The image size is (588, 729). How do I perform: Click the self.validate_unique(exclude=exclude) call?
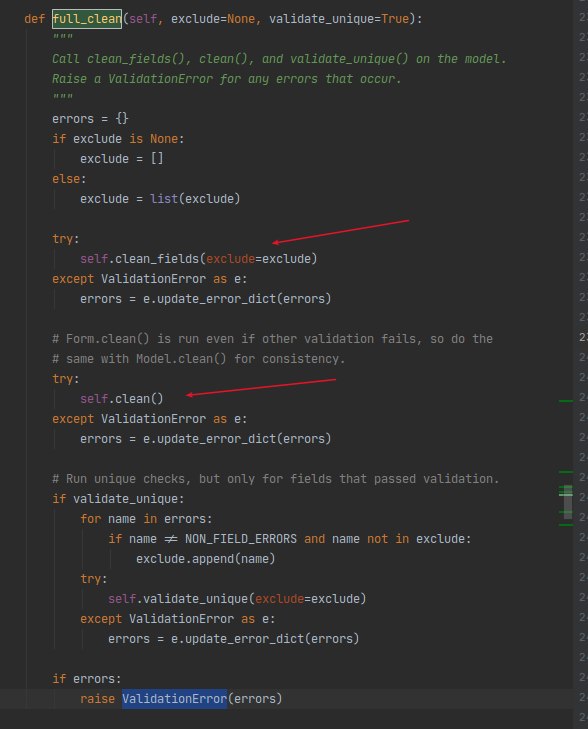click(x=237, y=599)
